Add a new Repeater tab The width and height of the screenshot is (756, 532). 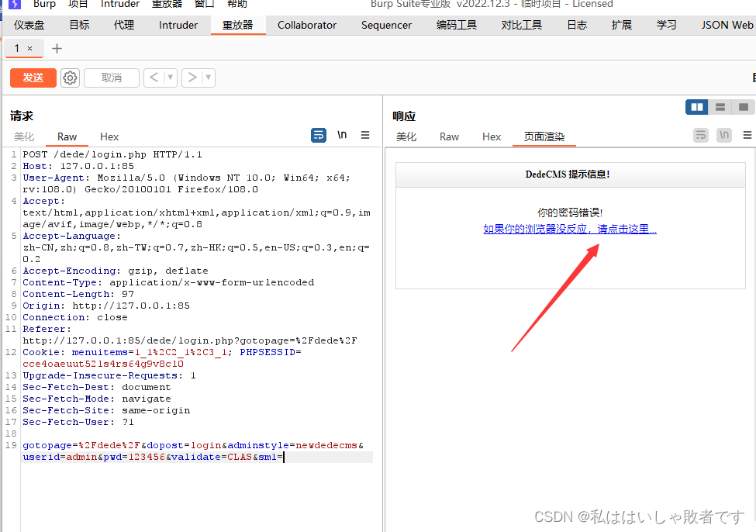[57, 48]
